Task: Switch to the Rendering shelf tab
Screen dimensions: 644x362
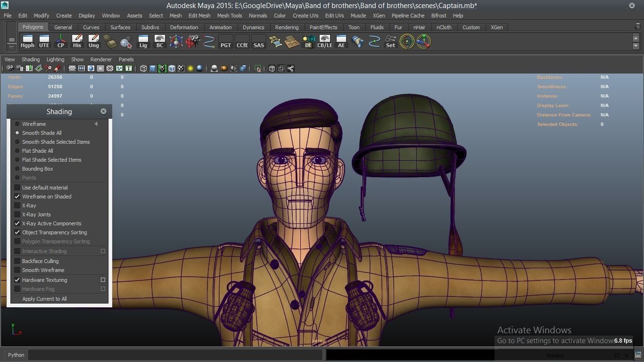Action: [287, 27]
